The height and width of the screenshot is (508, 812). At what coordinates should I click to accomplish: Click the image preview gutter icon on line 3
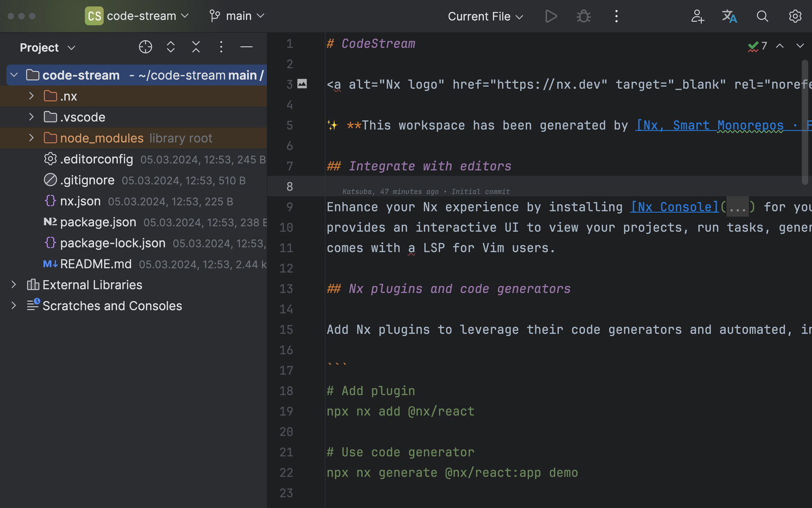pyautogui.click(x=302, y=84)
